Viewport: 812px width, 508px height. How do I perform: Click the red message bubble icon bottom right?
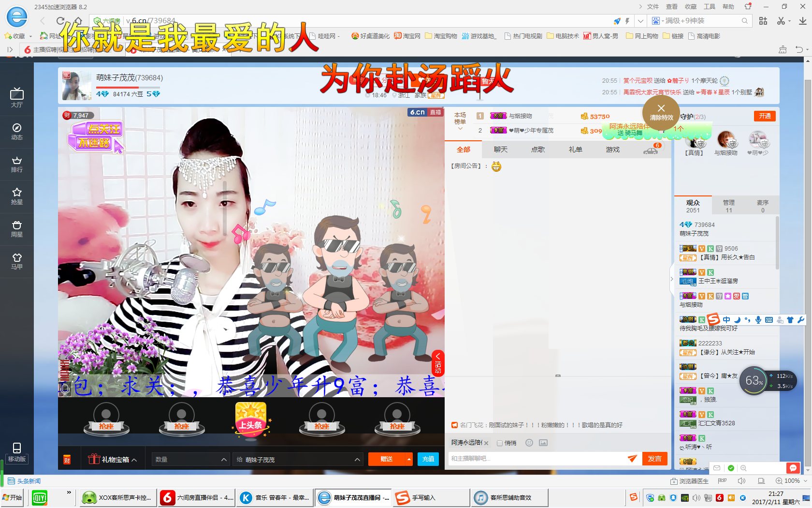click(x=793, y=468)
